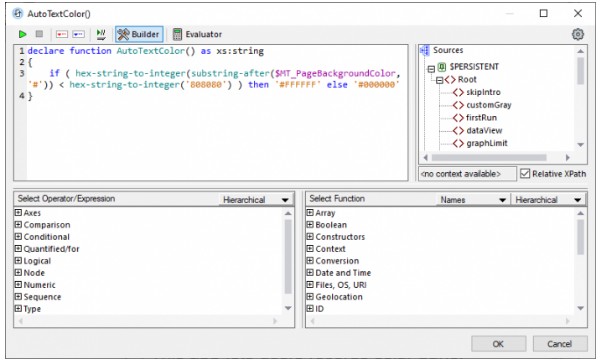Expand the Comparison operator group

(x=18, y=224)
